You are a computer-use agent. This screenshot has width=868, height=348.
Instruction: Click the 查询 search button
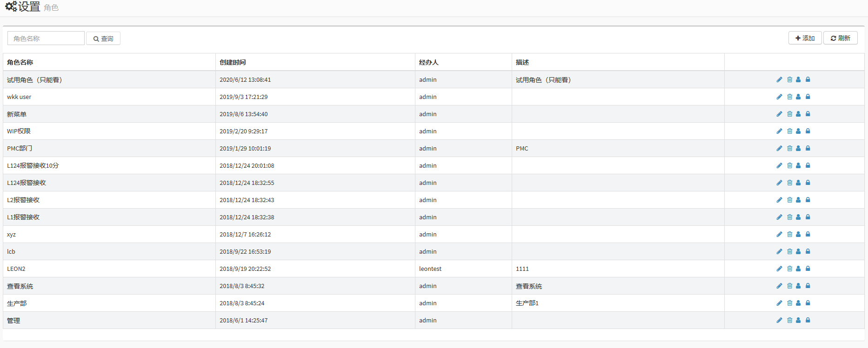[103, 39]
